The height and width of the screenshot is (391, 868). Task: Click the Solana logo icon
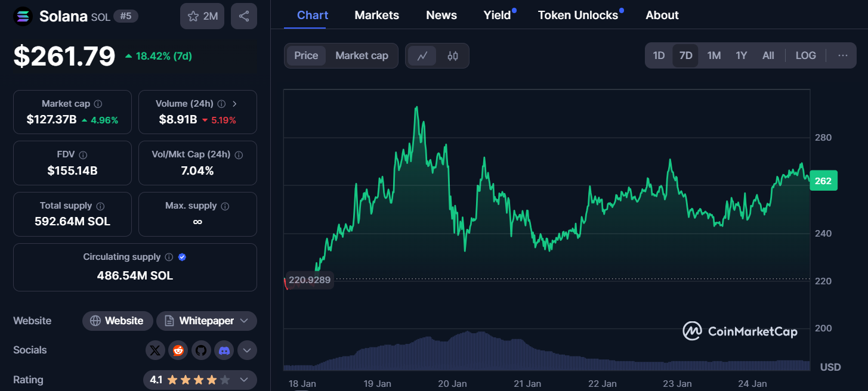point(23,16)
